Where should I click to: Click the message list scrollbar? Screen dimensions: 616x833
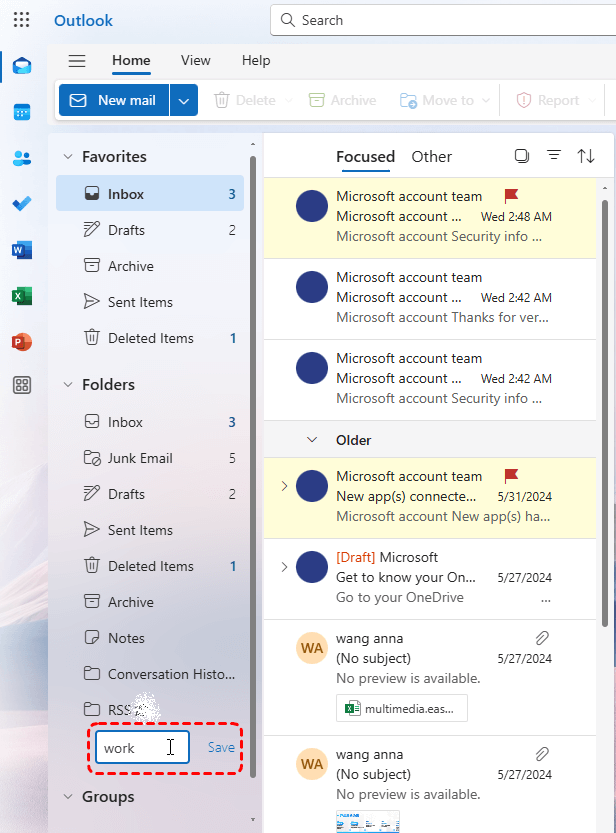pos(605,413)
